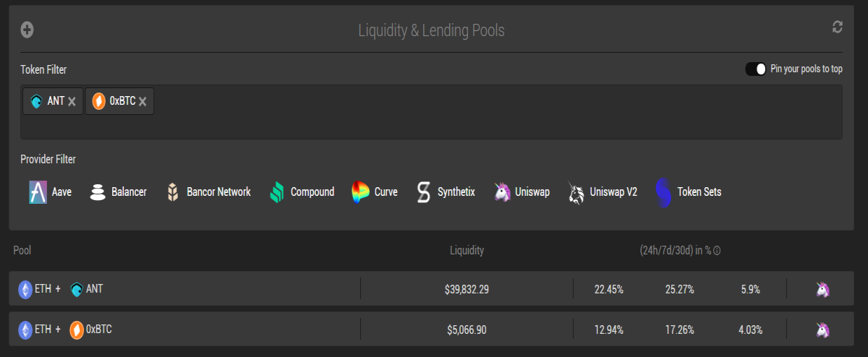Filter by Balancer provider
This screenshot has width=868, height=357.
tap(118, 192)
